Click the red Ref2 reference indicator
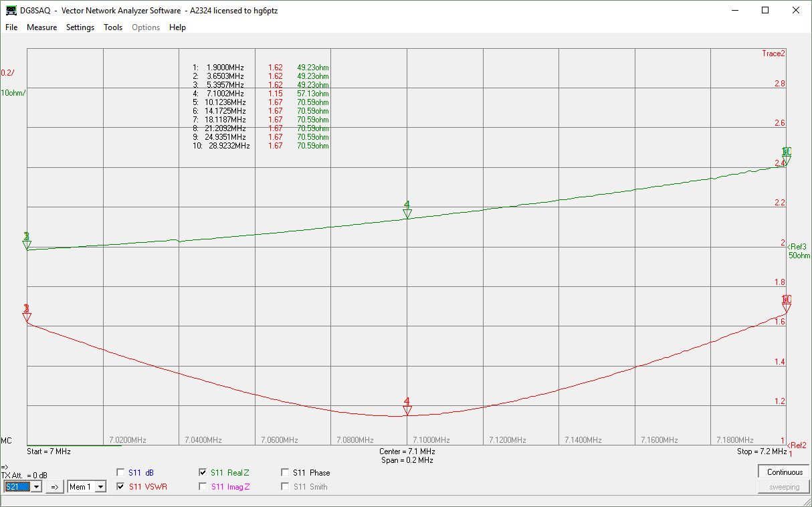The width and height of the screenshot is (812, 507). [797, 445]
